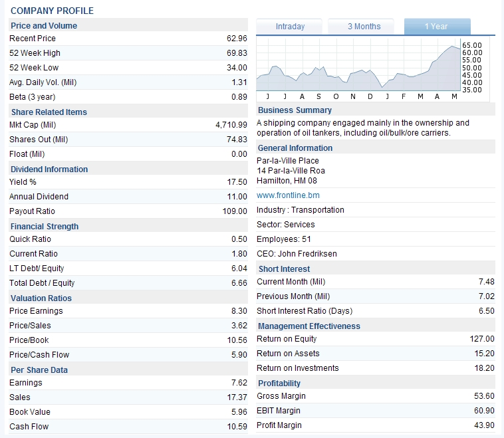The image size is (504, 438).
Task: Open the 3 Months chart tab
Action: [x=361, y=27]
